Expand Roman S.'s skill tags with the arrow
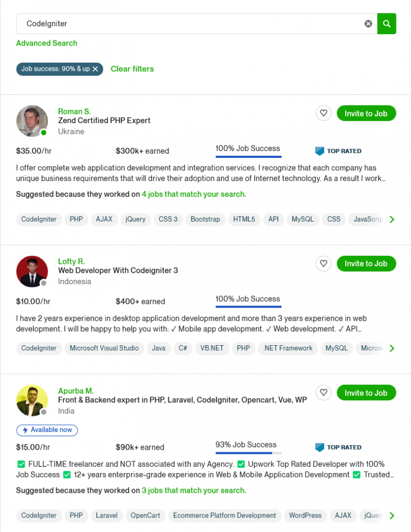This screenshot has width=411, height=532. pos(392,219)
